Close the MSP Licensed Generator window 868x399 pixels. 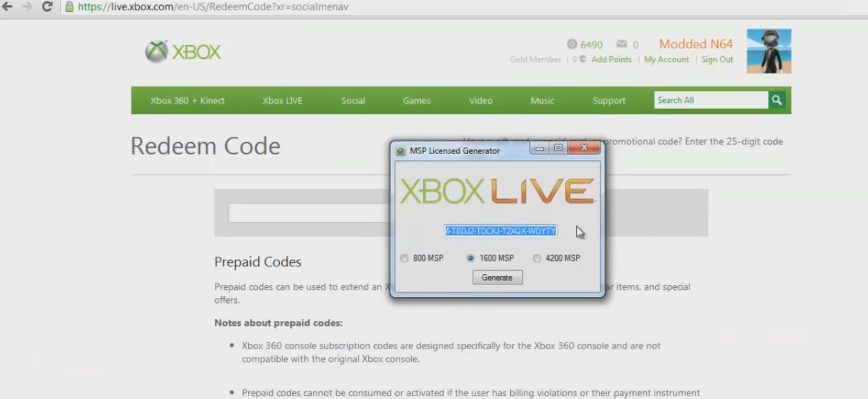coord(584,148)
